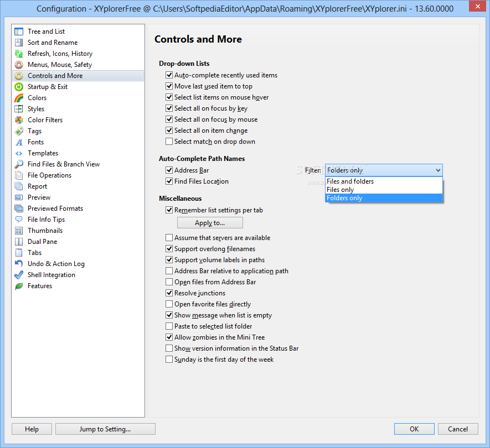This screenshot has height=448, width=490.
Task: Close the Configuration window
Action: point(477,6)
